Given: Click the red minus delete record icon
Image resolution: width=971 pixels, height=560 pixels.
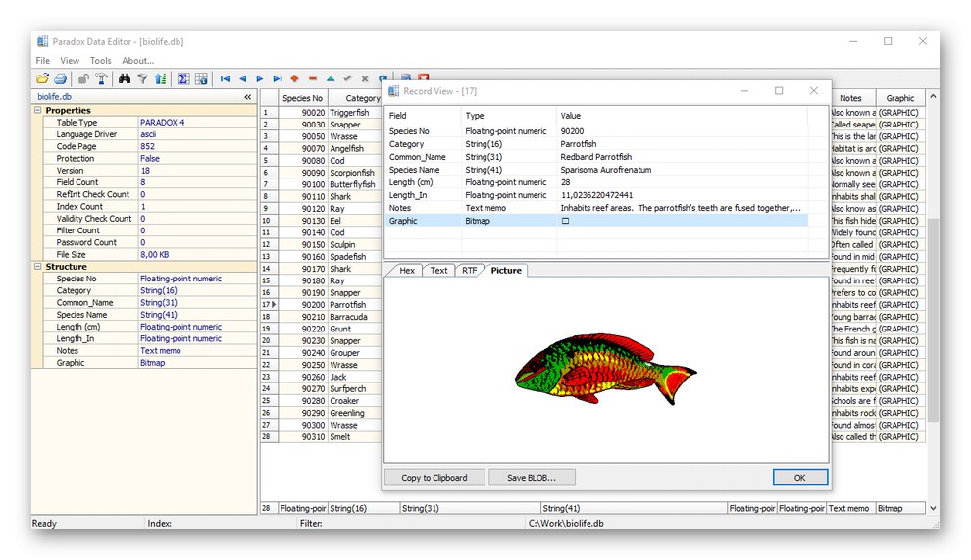Looking at the screenshot, I should pyautogui.click(x=312, y=78).
